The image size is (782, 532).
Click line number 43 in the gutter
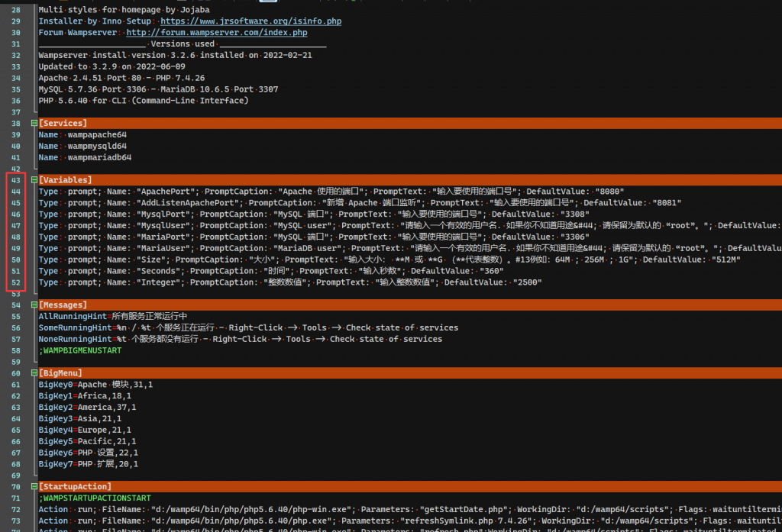(16, 180)
